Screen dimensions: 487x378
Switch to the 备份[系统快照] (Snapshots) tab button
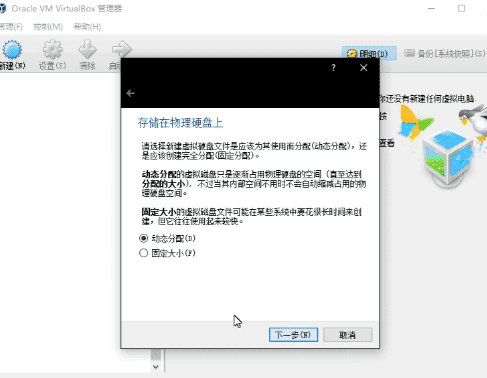(445, 53)
